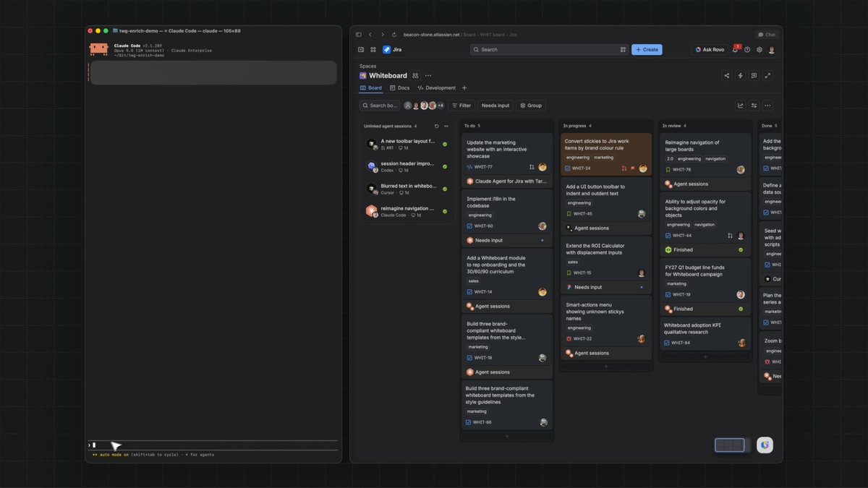Open the notifications bell

pyautogui.click(x=736, y=50)
